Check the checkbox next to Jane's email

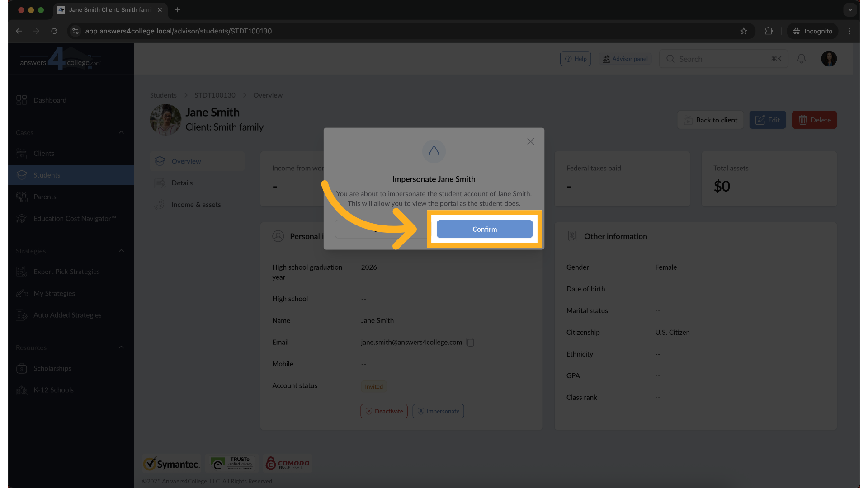(x=470, y=342)
